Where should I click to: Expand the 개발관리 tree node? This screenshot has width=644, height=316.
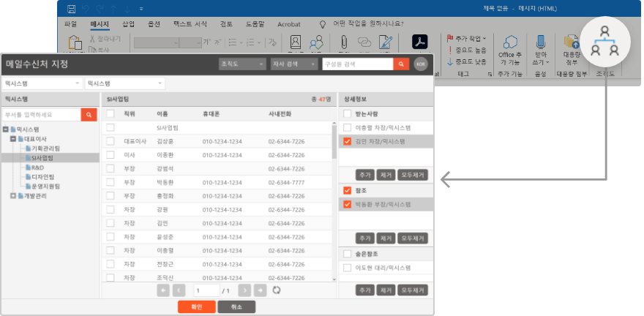[13, 196]
